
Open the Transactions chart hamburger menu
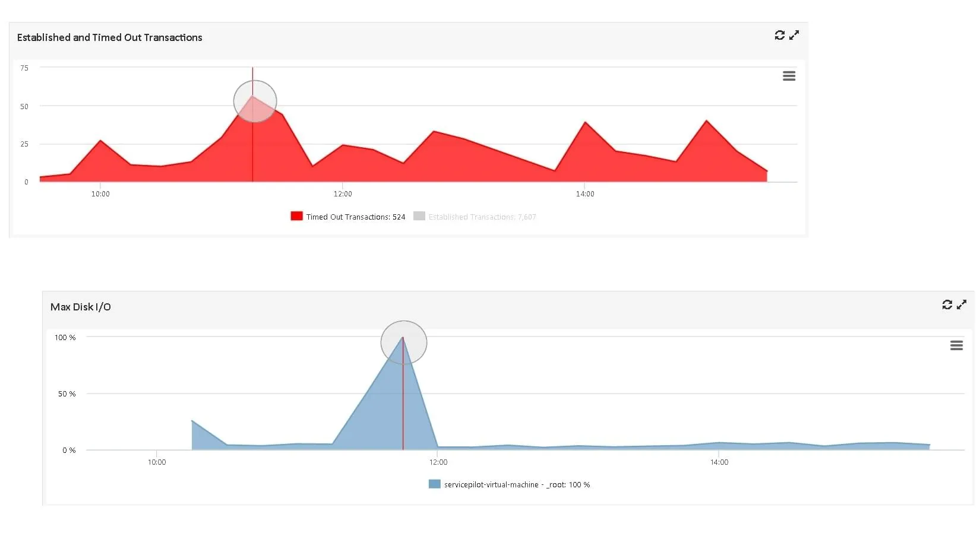(x=789, y=76)
